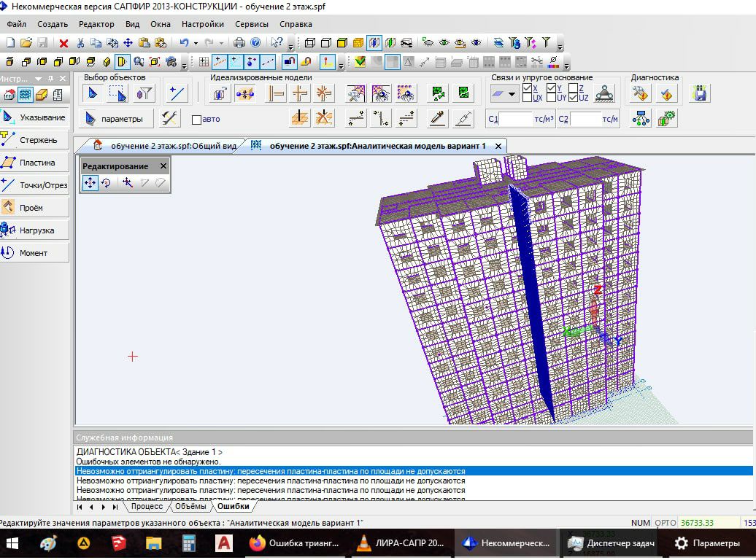Screen dimensions: 756x560
Task: Select the Стержень tool button
Action: pyautogui.click(x=35, y=140)
